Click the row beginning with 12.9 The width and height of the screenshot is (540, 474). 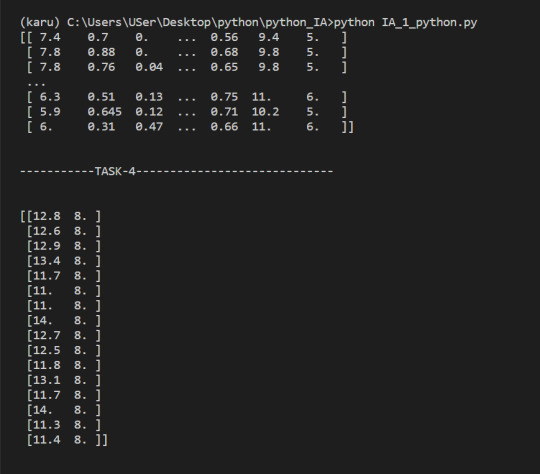[x=64, y=246]
